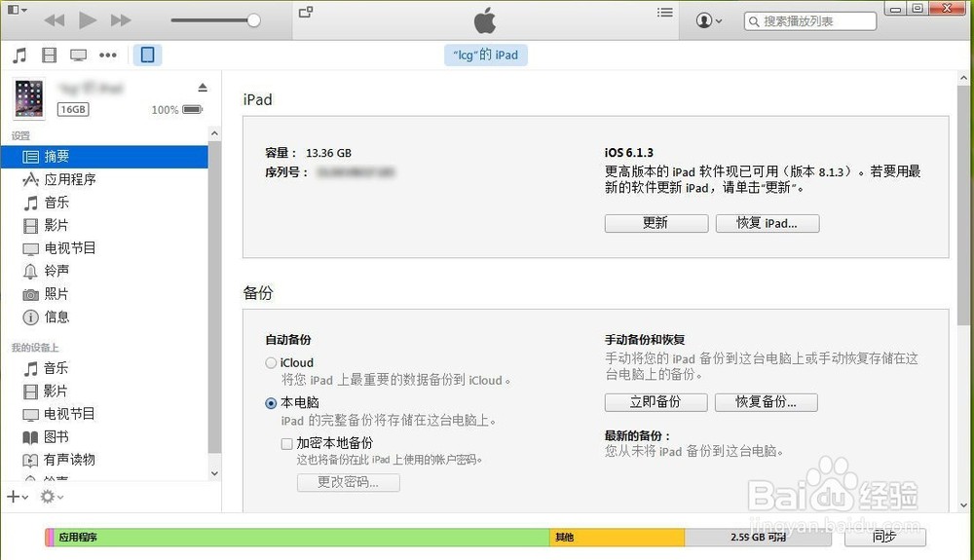The width and height of the screenshot is (974, 560).
Task: Click the search playlist field
Action: click(810, 21)
